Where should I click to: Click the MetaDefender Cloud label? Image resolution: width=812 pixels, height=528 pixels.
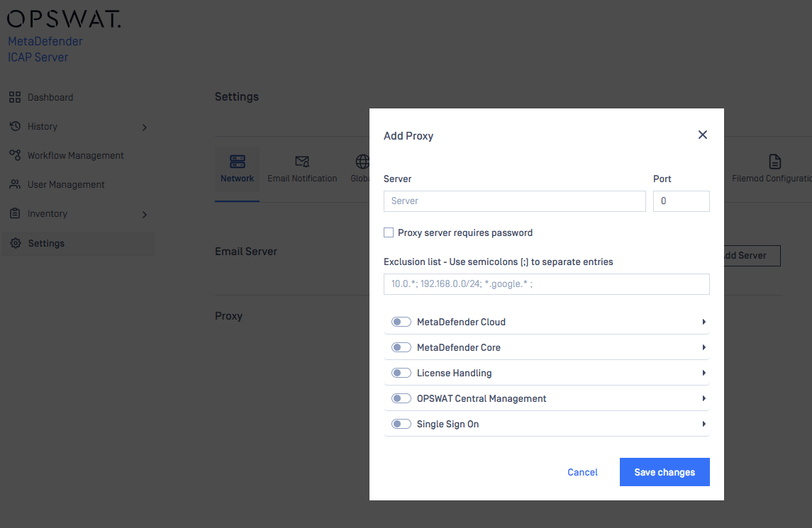tap(461, 322)
